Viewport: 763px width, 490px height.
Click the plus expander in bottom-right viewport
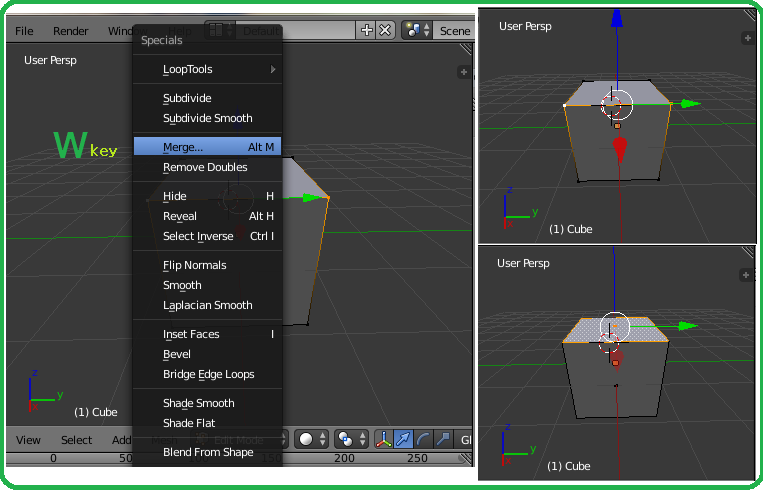click(745, 275)
